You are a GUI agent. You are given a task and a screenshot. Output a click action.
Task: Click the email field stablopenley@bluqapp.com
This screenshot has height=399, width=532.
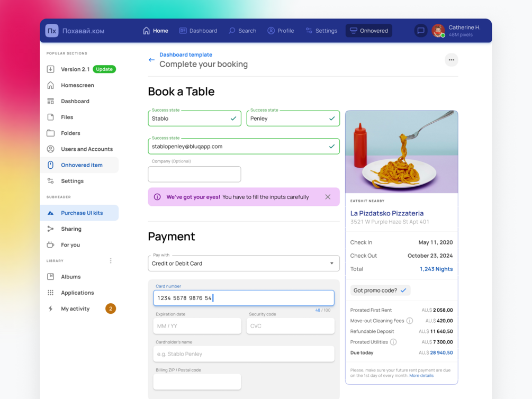pos(244,146)
